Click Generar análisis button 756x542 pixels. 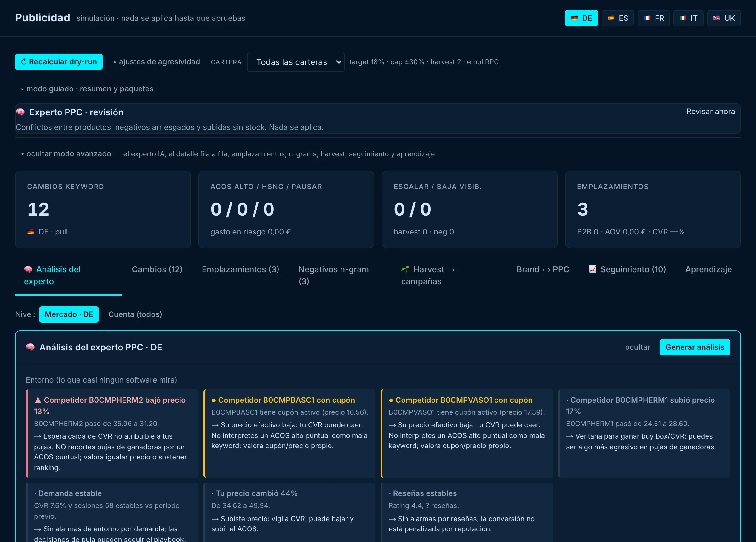(x=694, y=347)
